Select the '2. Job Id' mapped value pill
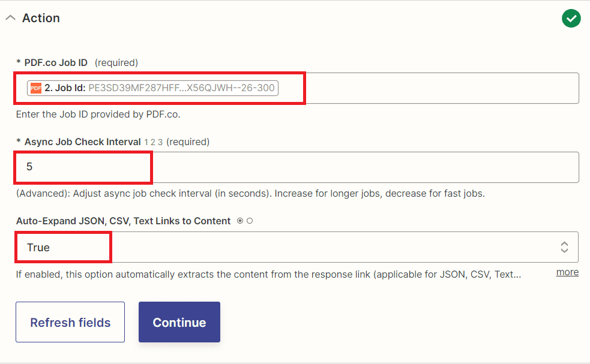The image size is (590, 364). pos(152,88)
